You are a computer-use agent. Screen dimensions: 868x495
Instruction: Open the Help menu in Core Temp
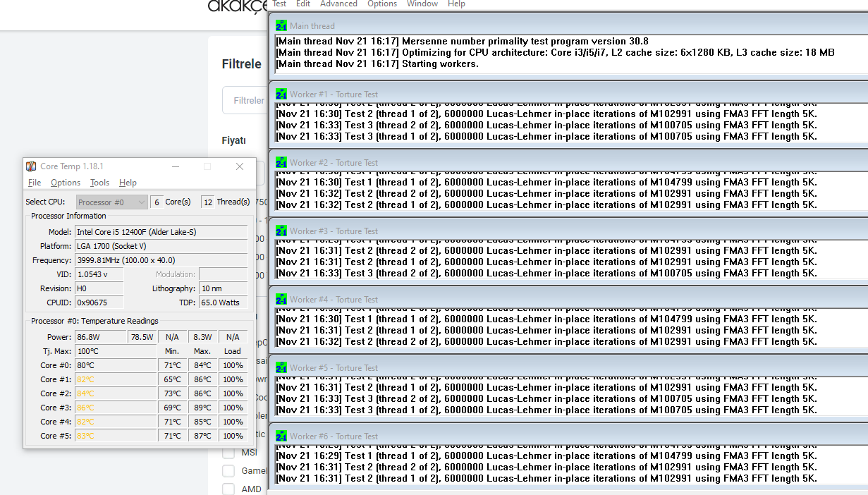click(x=128, y=183)
